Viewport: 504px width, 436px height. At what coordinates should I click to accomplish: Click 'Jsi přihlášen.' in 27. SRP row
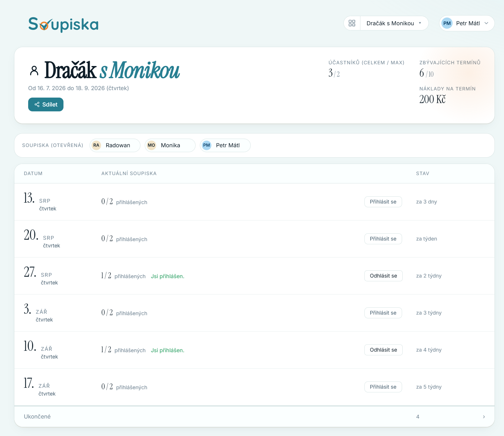pyautogui.click(x=168, y=276)
